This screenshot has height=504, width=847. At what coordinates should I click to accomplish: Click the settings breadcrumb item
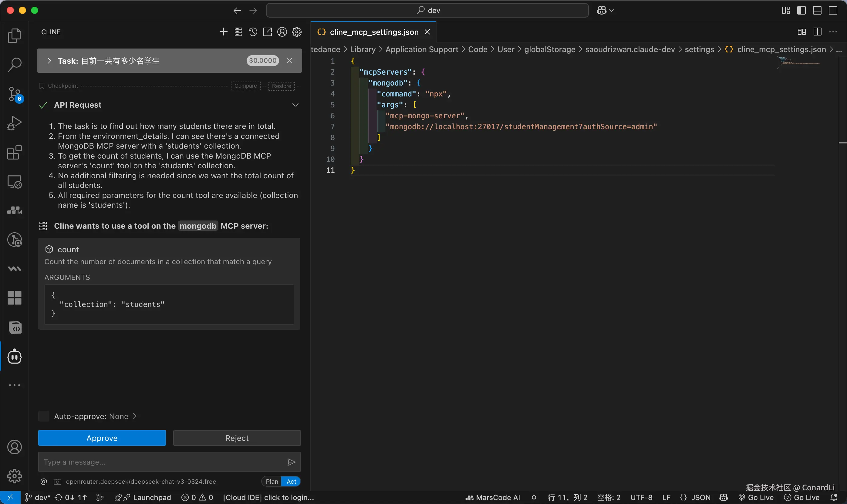[699, 50]
